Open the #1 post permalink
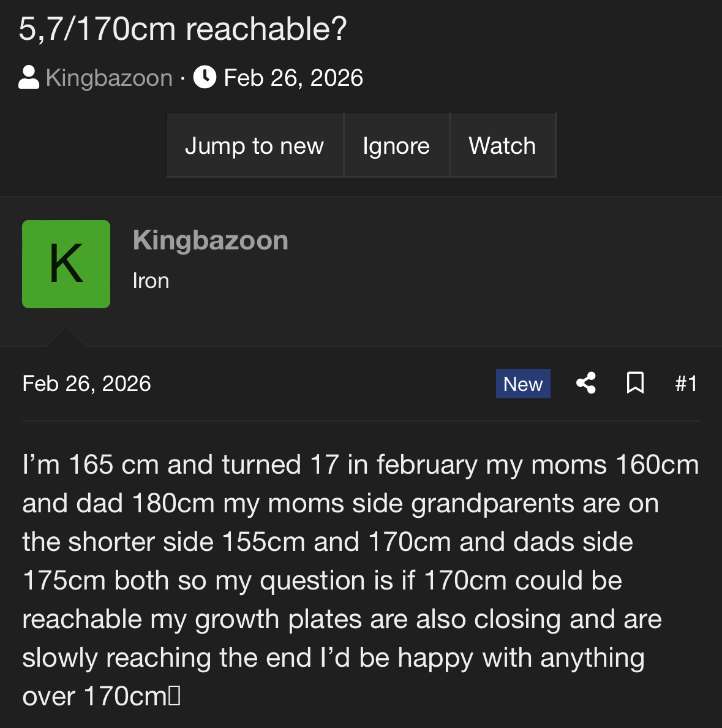Image resolution: width=722 pixels, height=728 pixels. [x=686, y=384]
